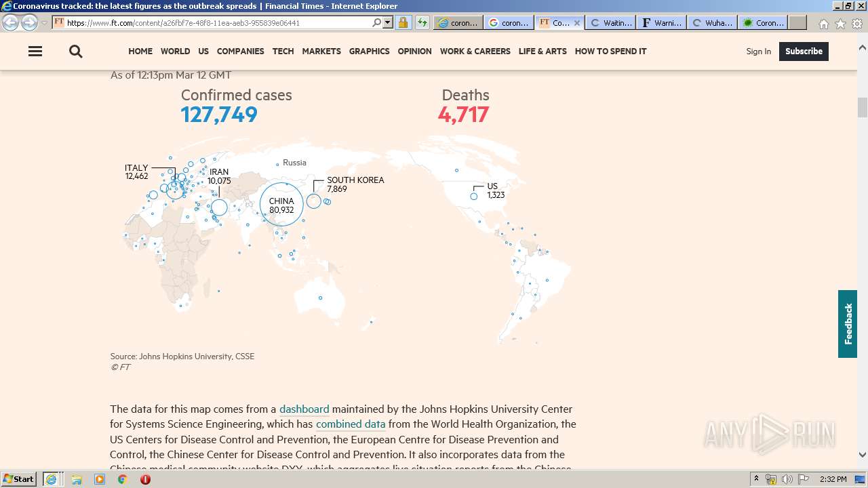Screen dimensions: 868x488
Task: Switch to the last 'Coron...' tab
Action: click(764, 22)
